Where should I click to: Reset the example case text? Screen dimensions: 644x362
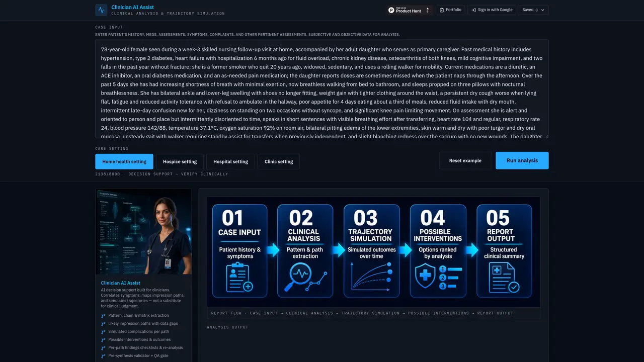point(465,160)
